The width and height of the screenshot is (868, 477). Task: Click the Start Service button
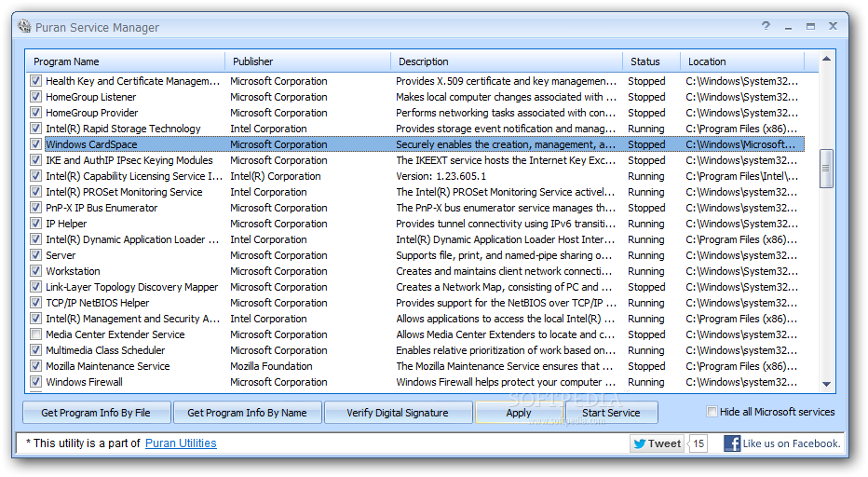tap(611, 413)
